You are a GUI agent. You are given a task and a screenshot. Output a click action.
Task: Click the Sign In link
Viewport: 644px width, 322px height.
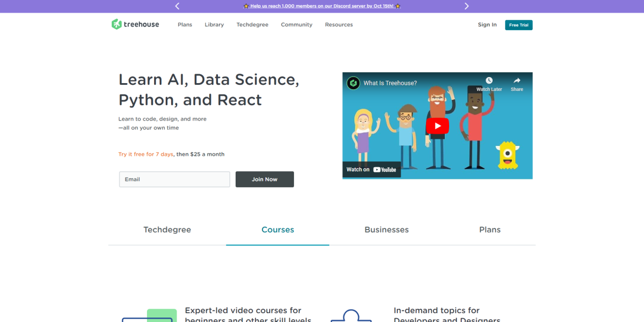tap(487, 25)
